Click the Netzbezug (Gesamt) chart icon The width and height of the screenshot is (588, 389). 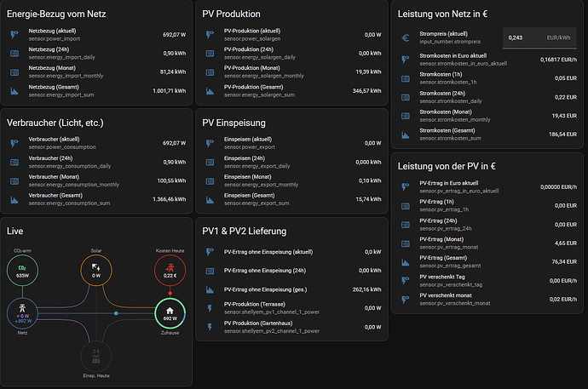[14, 91]
